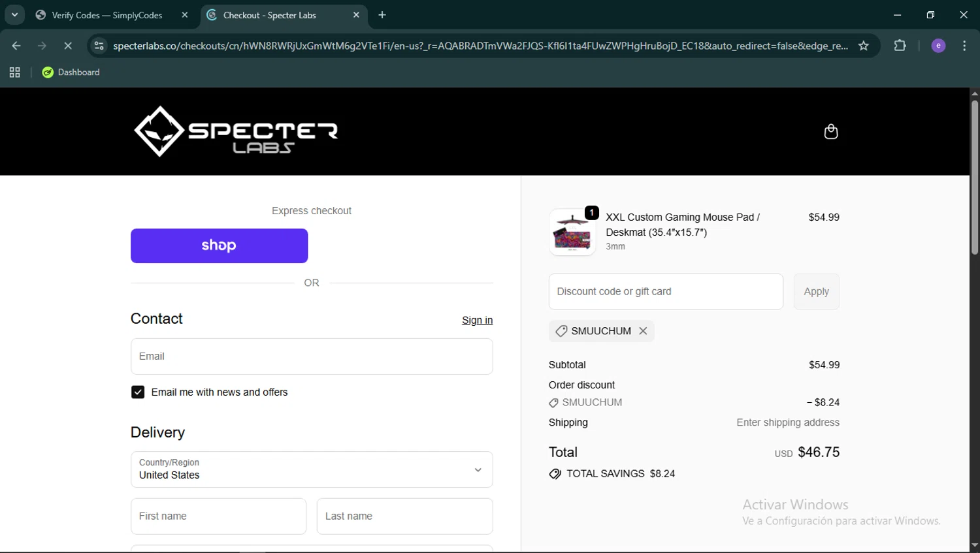This screenshot has width=980, height=553.
Task: Close the Verify Codes tab
Action: [185, 15]
